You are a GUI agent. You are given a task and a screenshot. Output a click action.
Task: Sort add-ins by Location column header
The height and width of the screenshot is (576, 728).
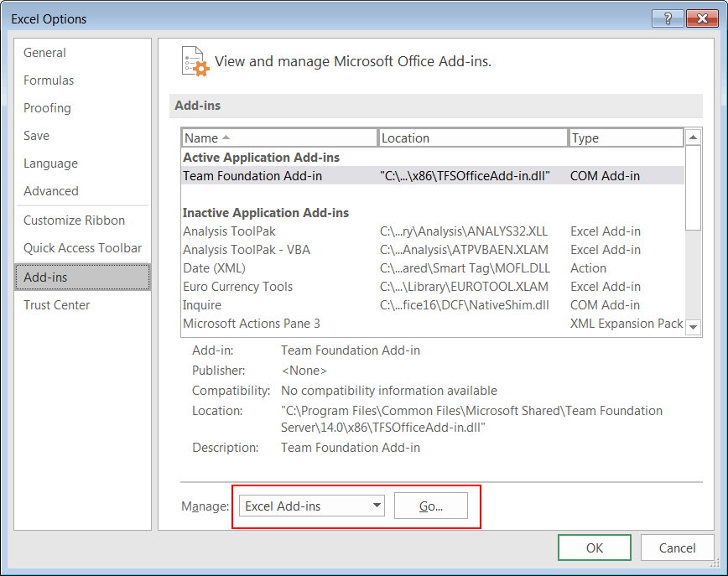coord(474,138)
